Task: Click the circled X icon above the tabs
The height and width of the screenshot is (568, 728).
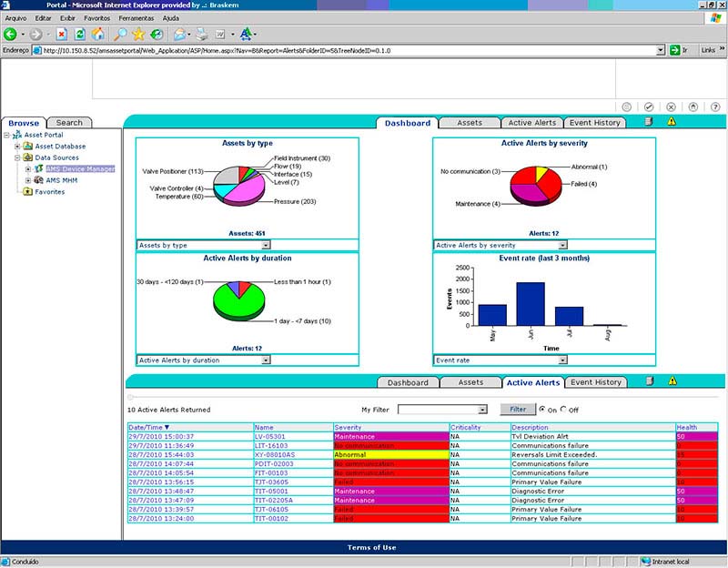Action: 672,106
